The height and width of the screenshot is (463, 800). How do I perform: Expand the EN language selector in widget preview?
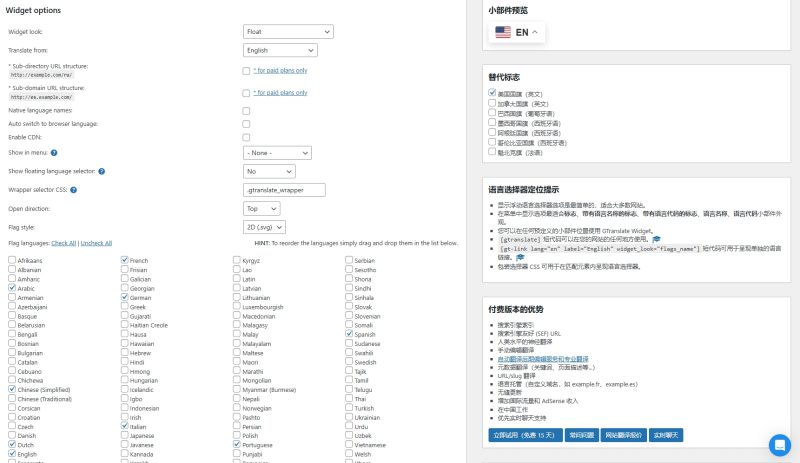pos(516,32)
